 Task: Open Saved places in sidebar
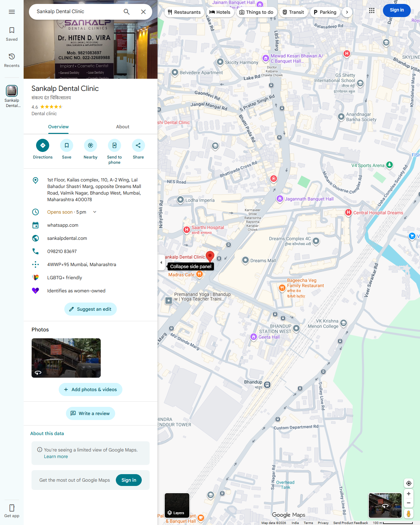coord(12,34)
